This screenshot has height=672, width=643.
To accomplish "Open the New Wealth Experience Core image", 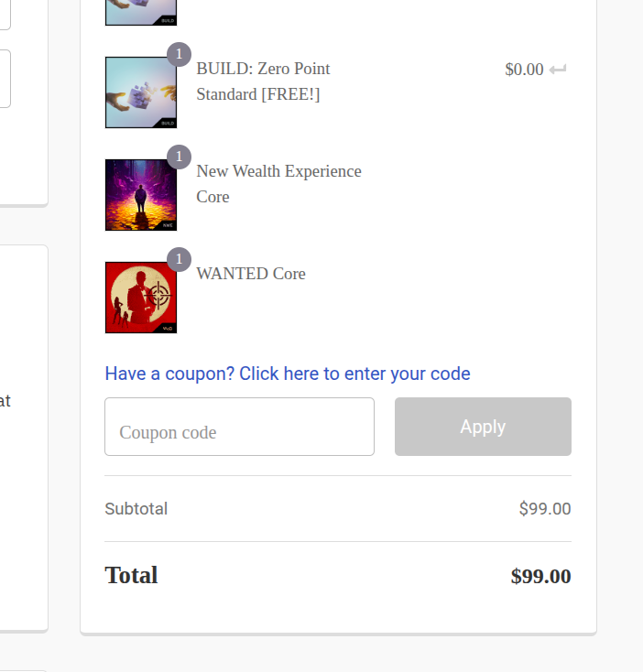I will click(x=141, y=195).
